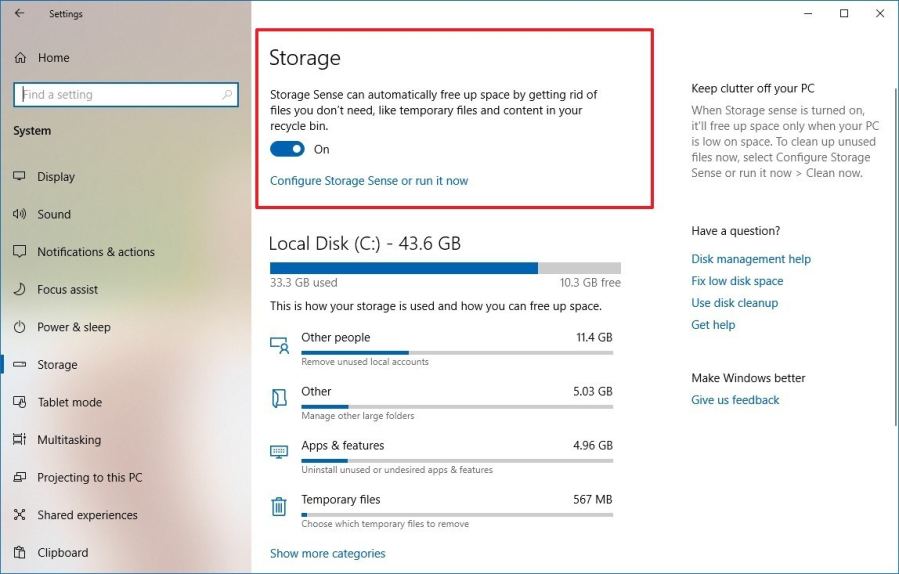Click the Shared experiences icon
Image resolution: width=899 pixels, height=574 pixels.
click(19, 514)
